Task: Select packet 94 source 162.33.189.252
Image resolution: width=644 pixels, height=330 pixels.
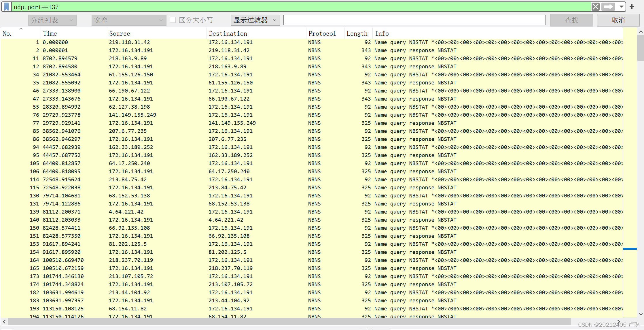Action: [x=311, y=147]
